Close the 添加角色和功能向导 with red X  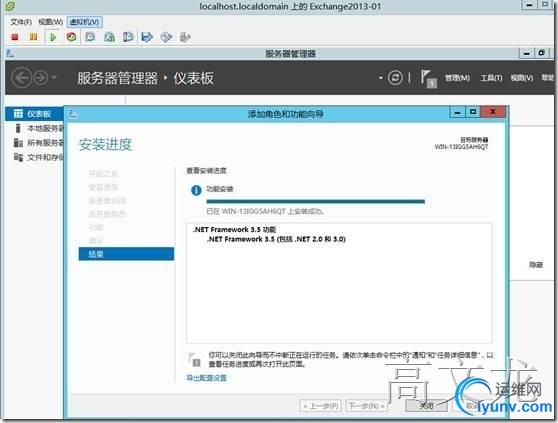[493, 112]
